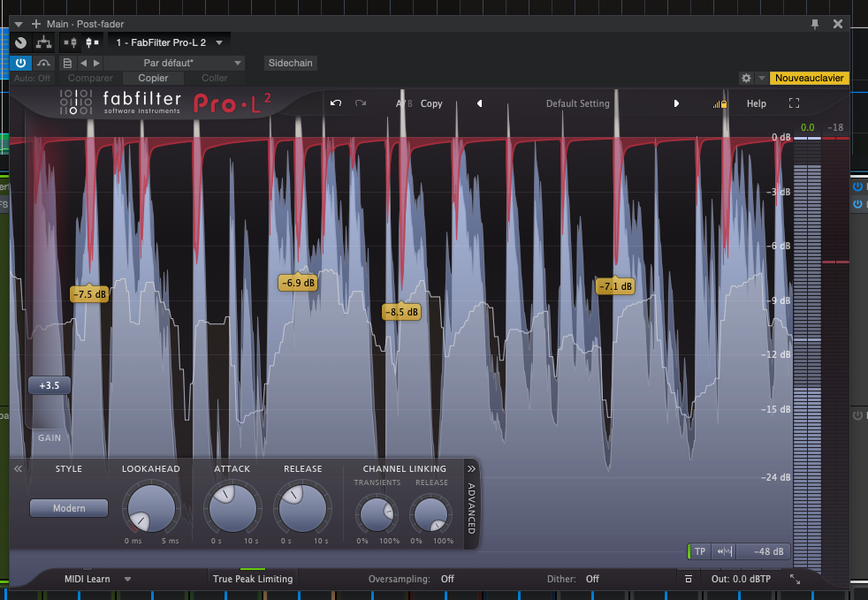The image size is (868, 600).
Task: Go to previous preset with left arrow
Action: 480,103
